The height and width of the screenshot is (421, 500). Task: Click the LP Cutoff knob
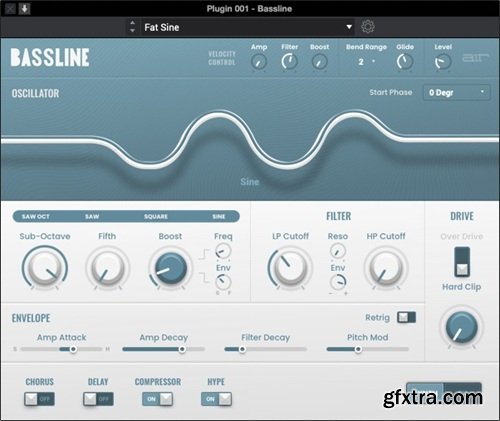[x=290, y=268]
